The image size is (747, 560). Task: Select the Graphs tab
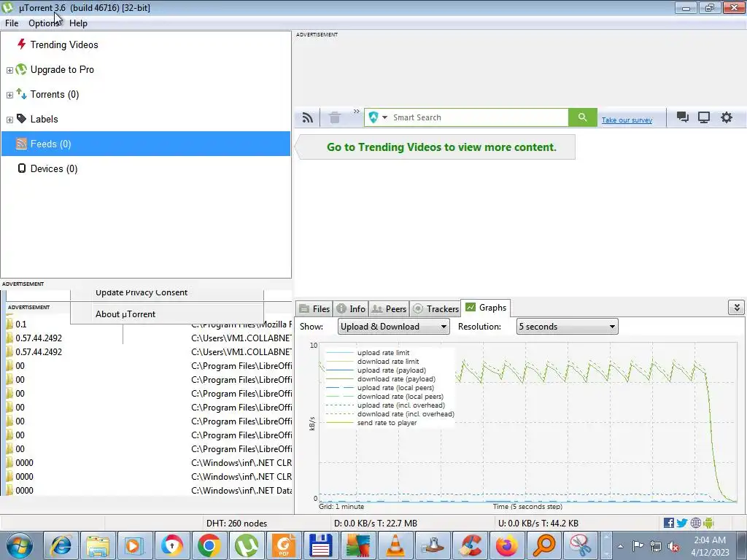486,308
